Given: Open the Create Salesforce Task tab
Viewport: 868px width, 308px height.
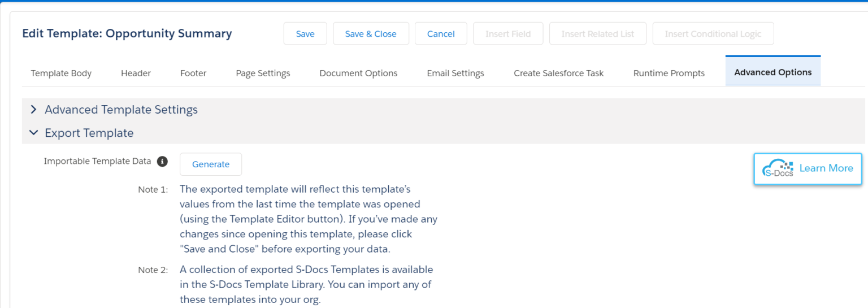Looking at the screenshot, I should point(558,73).
